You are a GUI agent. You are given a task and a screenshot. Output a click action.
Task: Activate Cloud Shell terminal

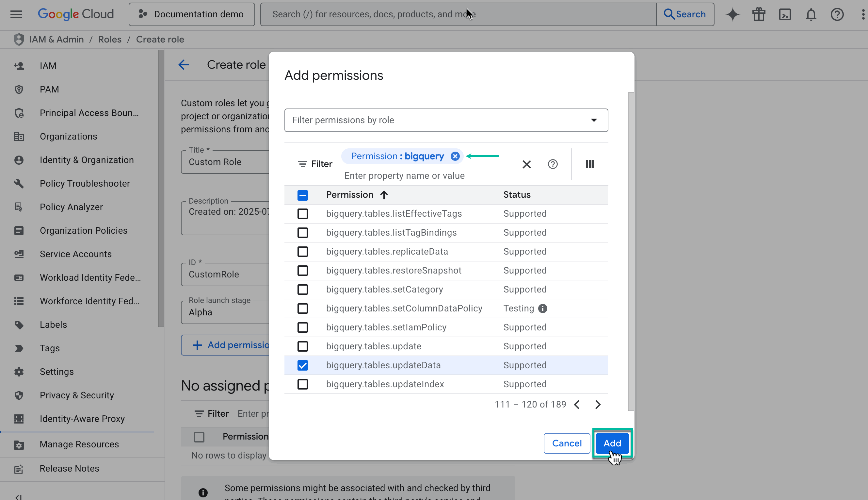pos(785,14)
